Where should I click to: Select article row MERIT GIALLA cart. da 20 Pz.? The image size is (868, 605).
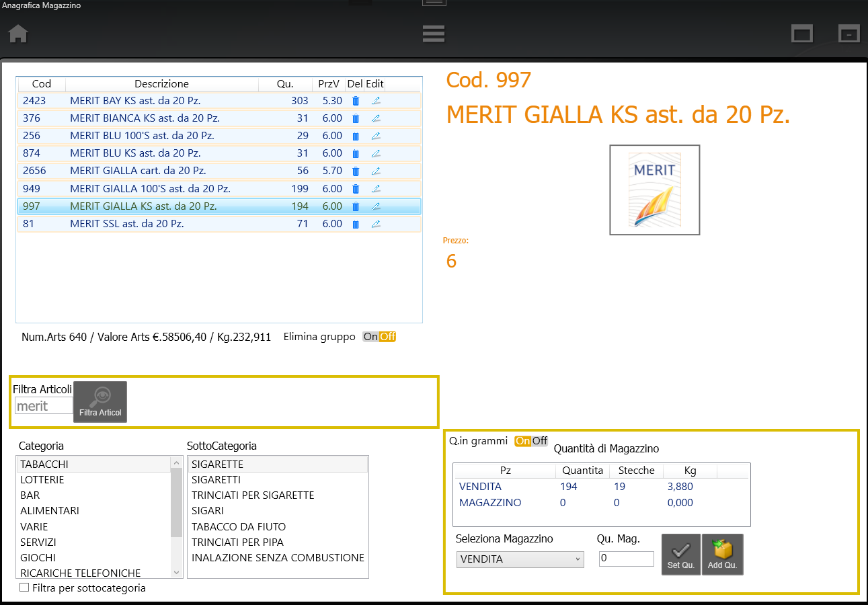click(219, 171)
